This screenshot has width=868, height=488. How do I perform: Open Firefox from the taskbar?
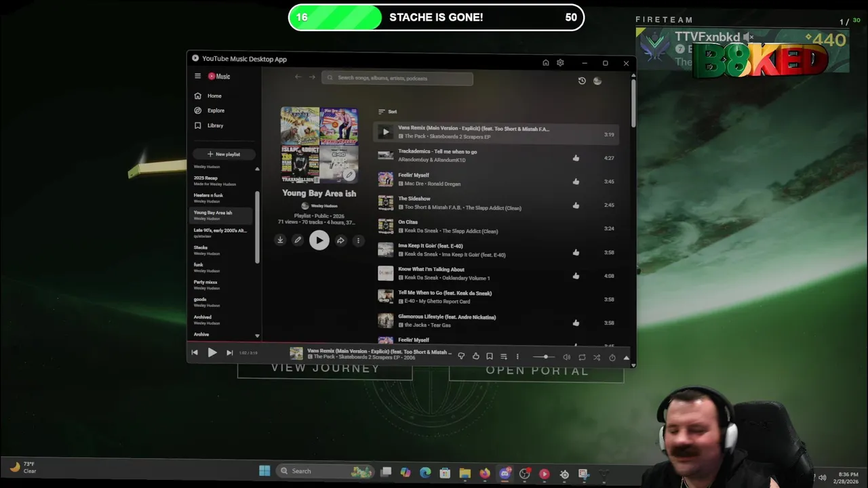pos(484,473)
